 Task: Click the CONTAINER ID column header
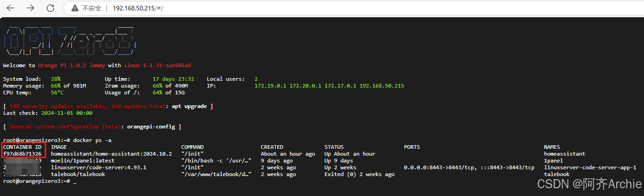(x=22, y=147)
